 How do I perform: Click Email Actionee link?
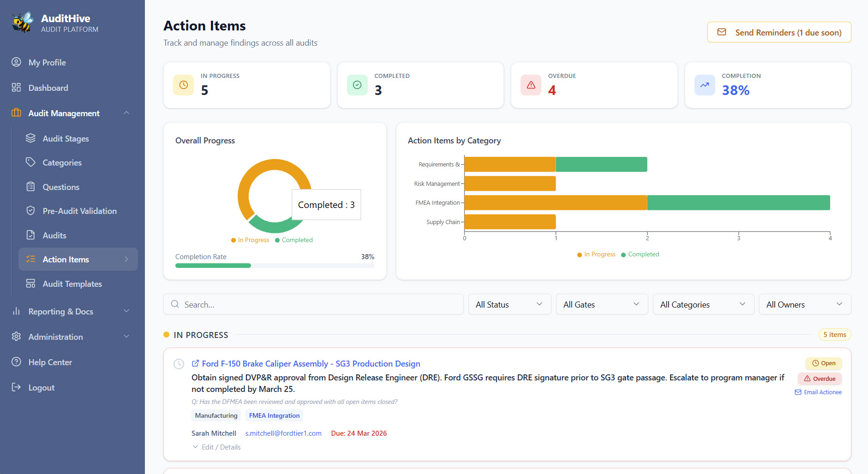pyautogui.click(x=818, y=392)
